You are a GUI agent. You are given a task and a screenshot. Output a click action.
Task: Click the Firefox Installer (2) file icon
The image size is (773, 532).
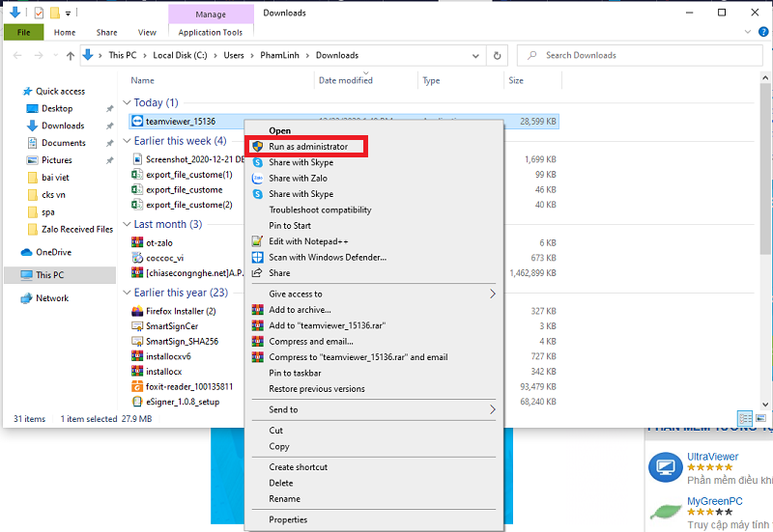[x=137, y=311]
